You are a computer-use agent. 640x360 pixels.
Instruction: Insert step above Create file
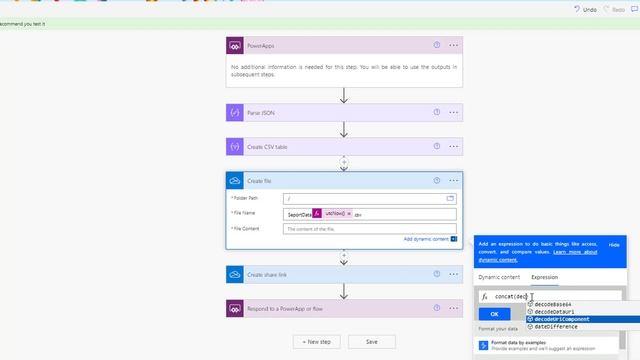tap(344, 162)
